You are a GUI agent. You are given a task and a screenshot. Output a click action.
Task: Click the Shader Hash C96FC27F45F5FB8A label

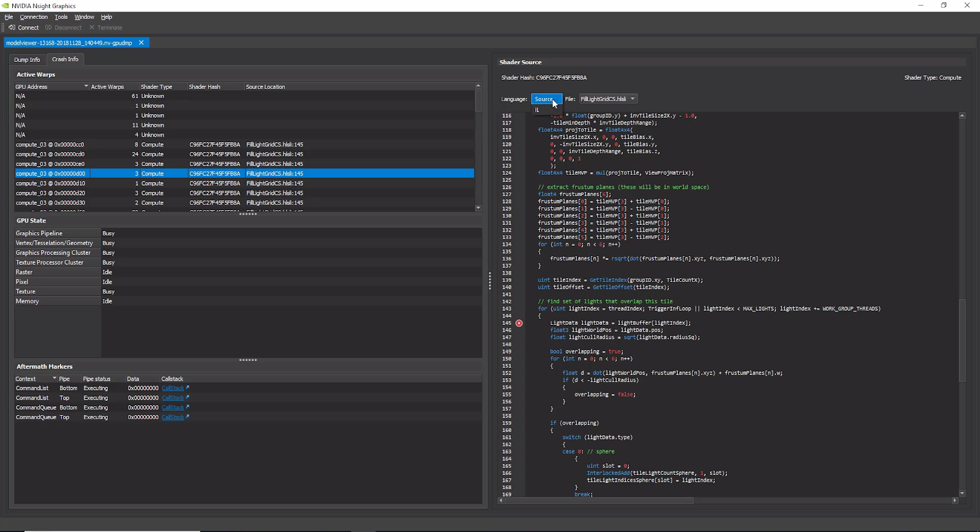click(x=544, y=78)
